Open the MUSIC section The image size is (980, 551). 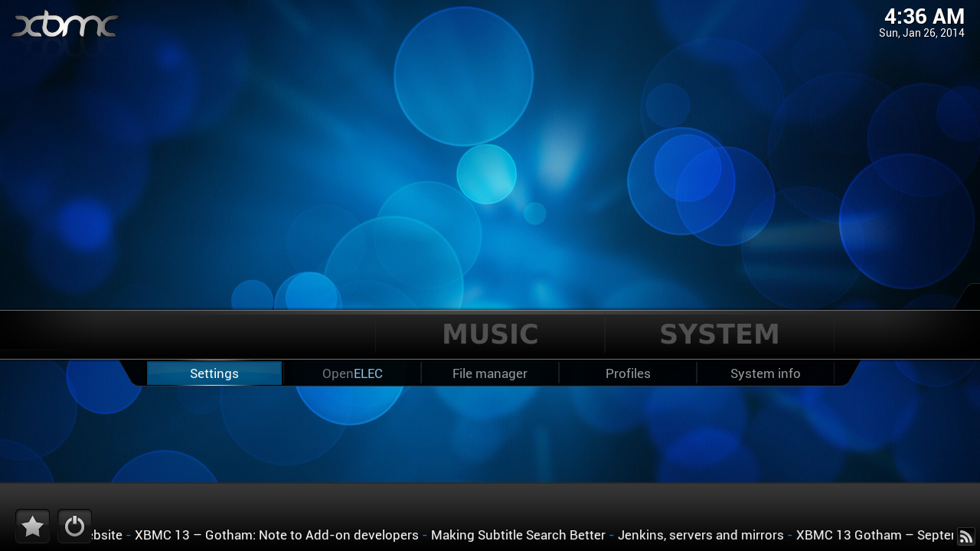(490, 334)
